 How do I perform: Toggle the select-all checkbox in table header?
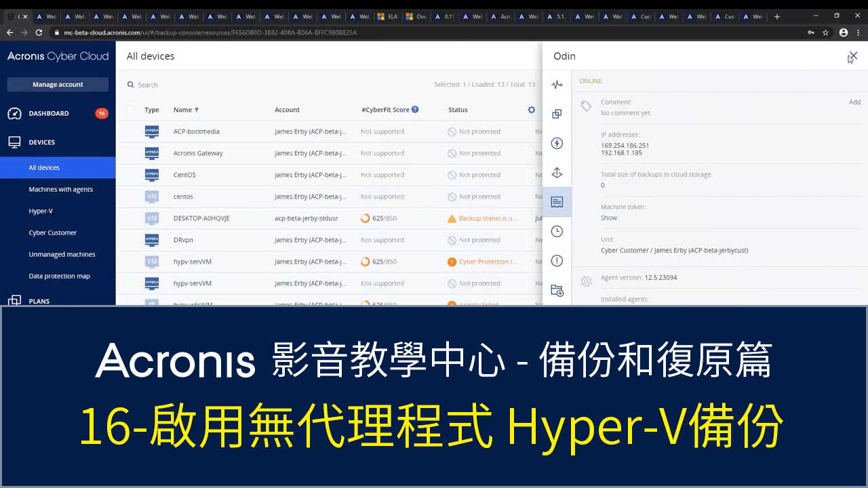point(130,110)
